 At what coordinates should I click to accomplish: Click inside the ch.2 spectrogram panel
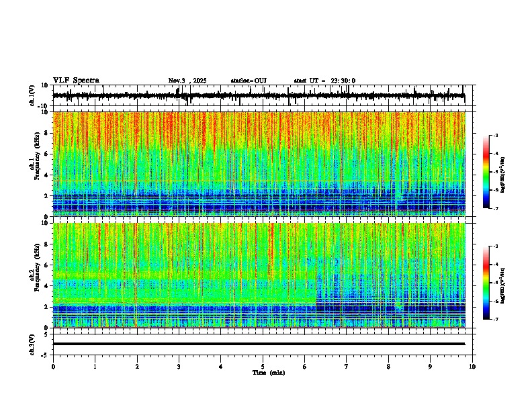259,275
